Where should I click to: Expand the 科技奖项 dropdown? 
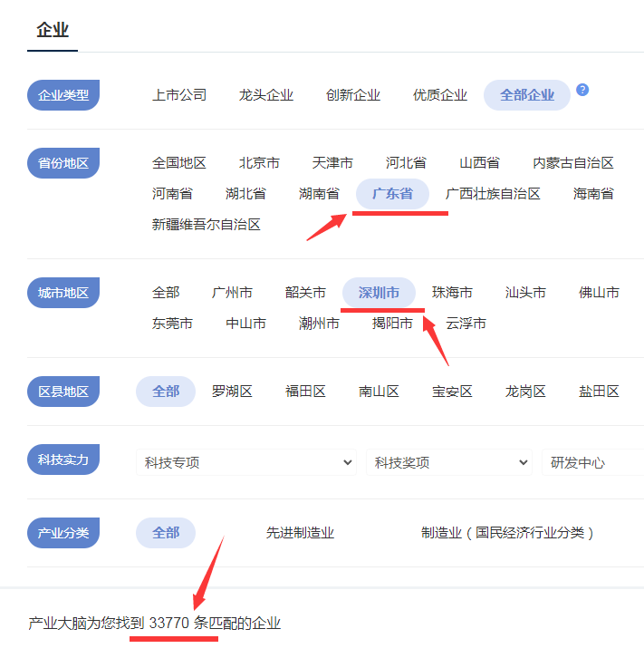(x=449, y=462)
